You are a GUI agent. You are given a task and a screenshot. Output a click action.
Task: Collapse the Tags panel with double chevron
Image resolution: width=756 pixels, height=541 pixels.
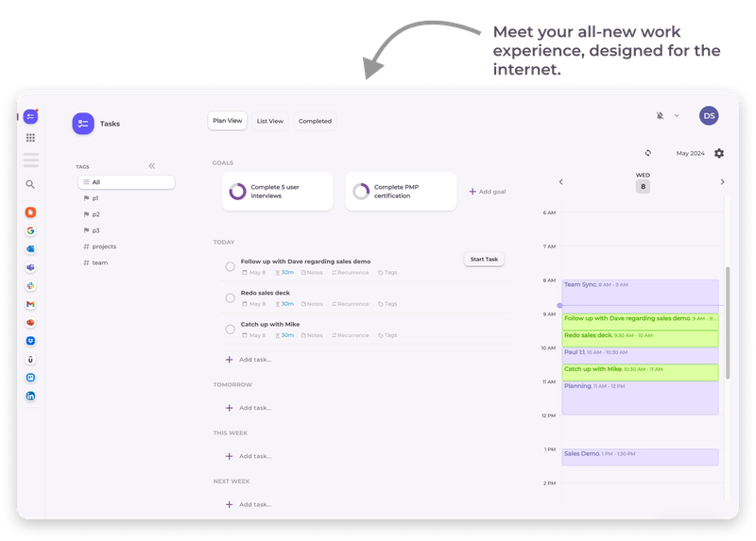[152, 166]
